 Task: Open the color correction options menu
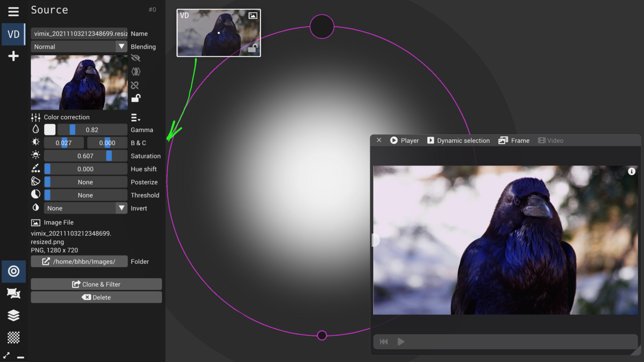click(135, 118)
